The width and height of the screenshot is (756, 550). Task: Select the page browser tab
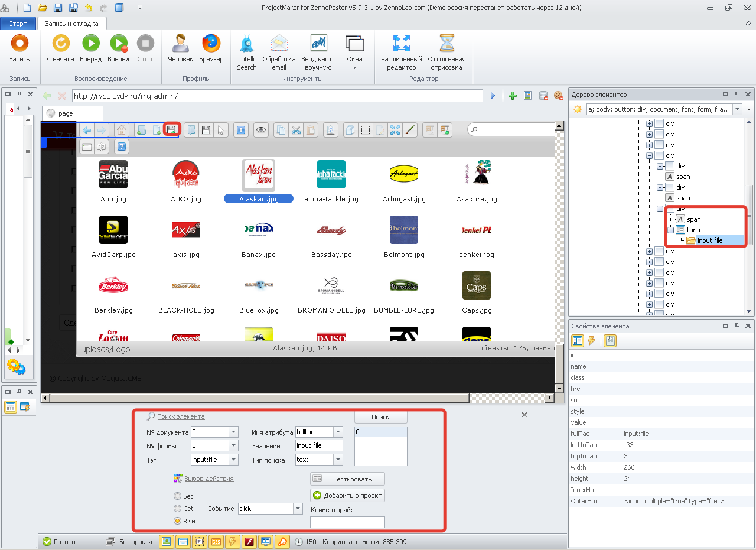72,113
